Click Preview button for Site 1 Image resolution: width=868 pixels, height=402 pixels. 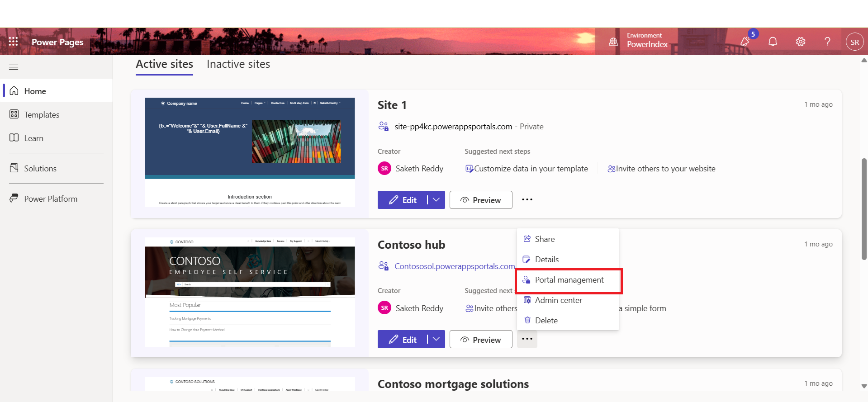481,200
